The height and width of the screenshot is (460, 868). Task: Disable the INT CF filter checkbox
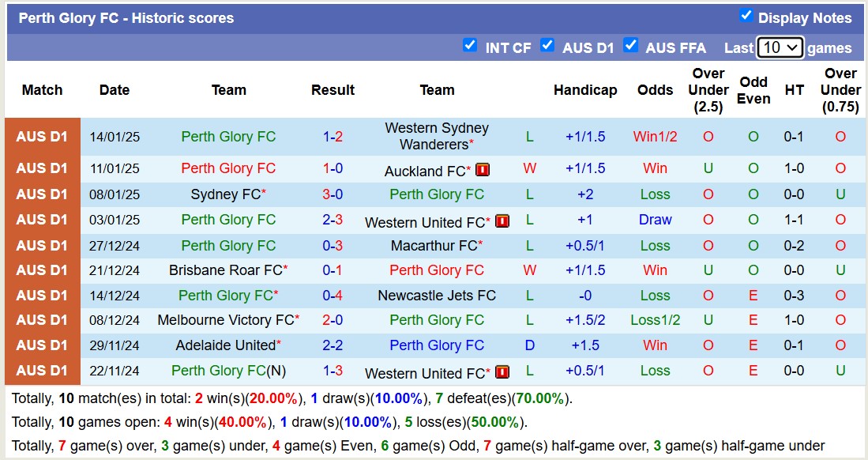click(470, 47)
